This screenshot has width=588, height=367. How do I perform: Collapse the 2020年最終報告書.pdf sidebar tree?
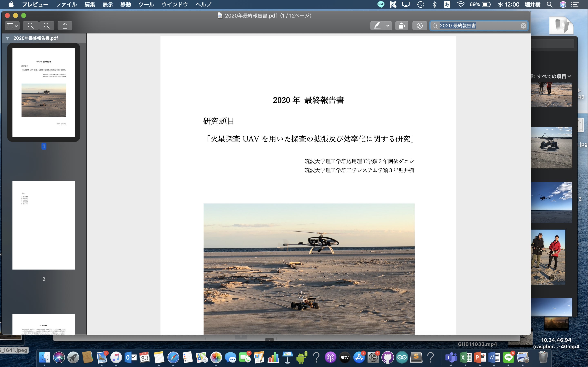tap(8, 38)
